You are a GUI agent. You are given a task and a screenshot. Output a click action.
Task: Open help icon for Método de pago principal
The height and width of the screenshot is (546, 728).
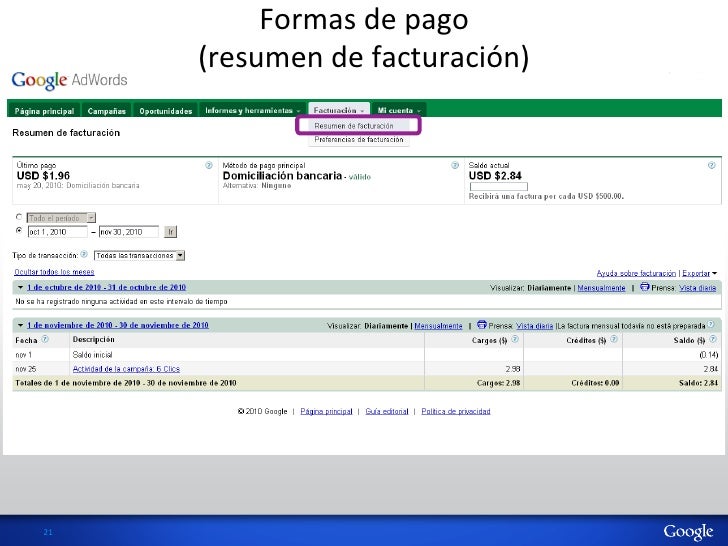455,165
